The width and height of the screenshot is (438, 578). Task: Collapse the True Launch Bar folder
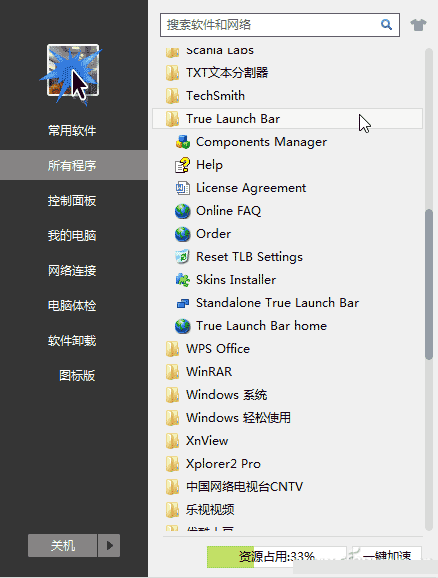tap(287, 119)
